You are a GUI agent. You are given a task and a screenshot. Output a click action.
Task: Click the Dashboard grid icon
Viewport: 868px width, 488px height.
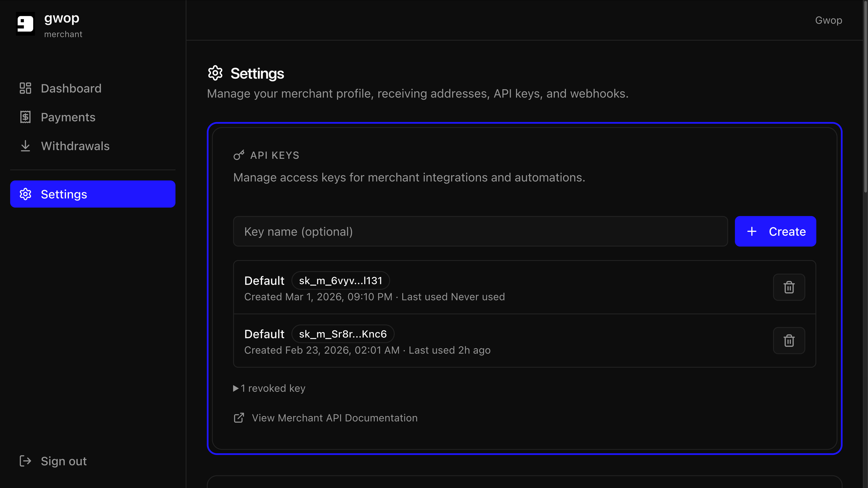(25, 88)
